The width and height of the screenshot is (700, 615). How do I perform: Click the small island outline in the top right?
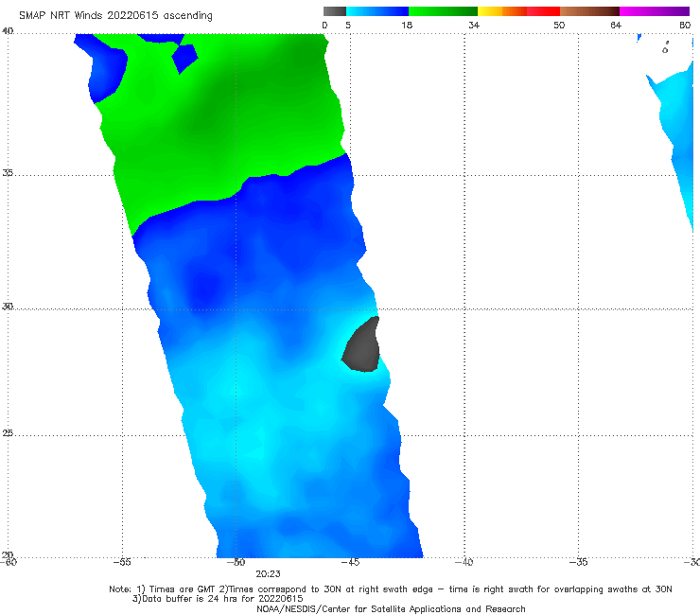point(665,48)
